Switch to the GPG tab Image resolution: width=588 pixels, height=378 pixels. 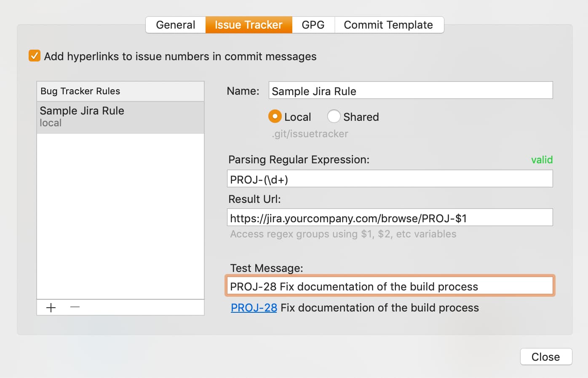313,25
